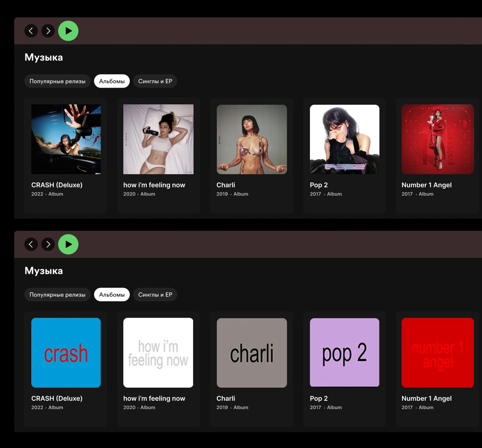Click '2017 · Album' under Number 1 Angel, bottom panel
This screenshot has height=448, width=482.
418,408
